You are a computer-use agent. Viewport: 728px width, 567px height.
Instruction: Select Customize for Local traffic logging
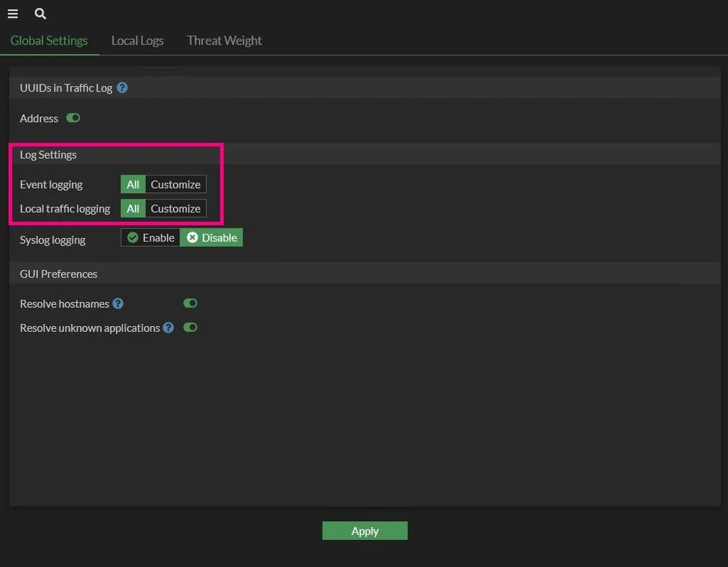pyautogui.click(x=175, y=208)
